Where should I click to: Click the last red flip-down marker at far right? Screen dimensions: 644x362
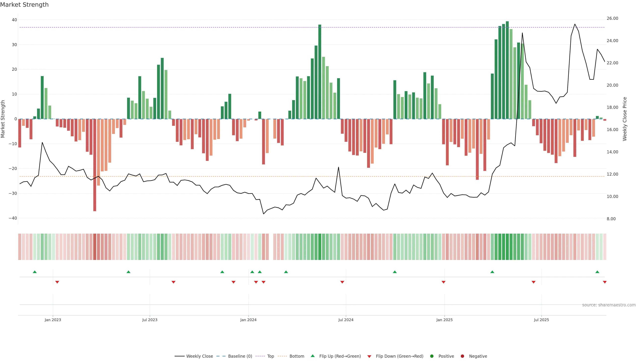tap(604, 282)
